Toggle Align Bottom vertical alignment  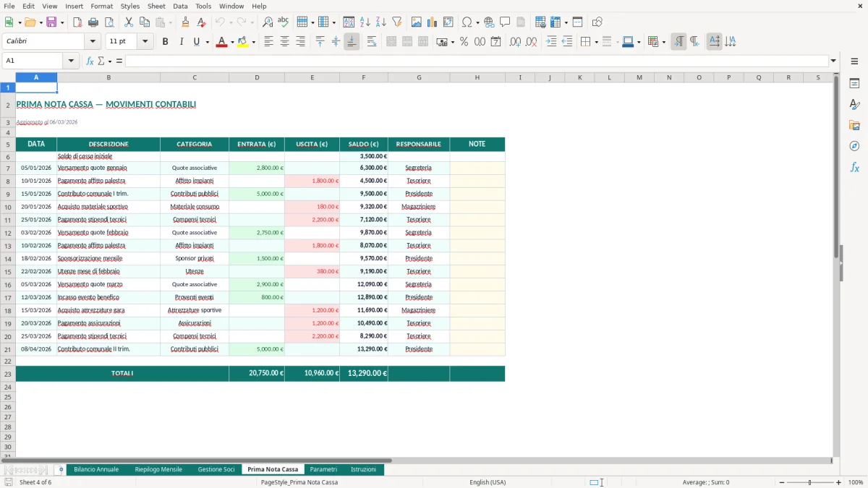click(352, 42)
